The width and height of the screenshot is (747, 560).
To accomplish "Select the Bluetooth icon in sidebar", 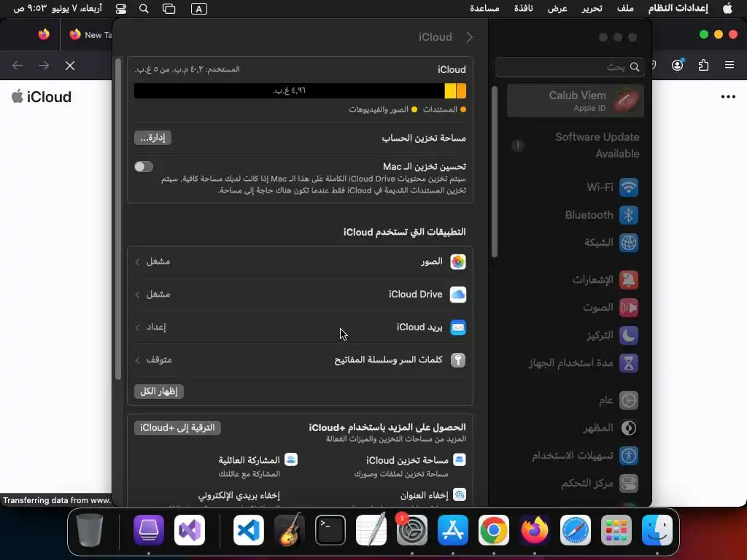I will 628,215.
